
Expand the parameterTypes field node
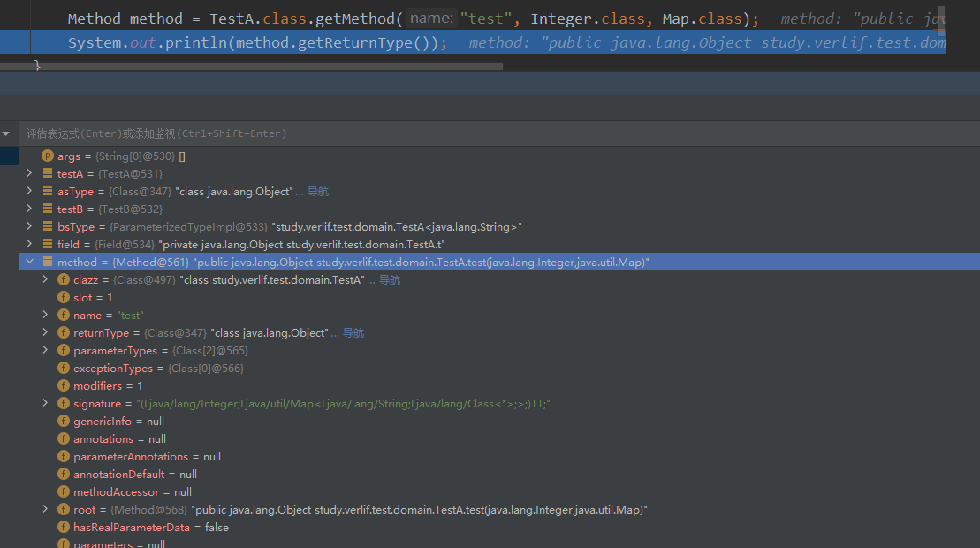pos(46,351)
